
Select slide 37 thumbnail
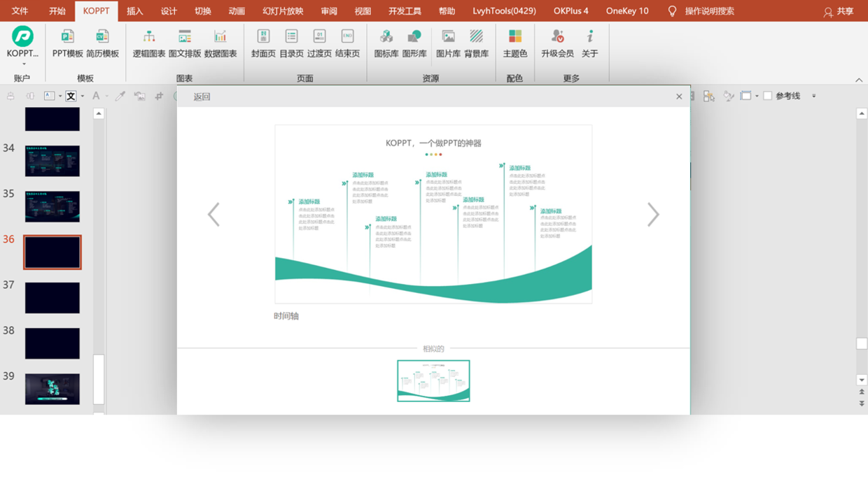point(52,298)
